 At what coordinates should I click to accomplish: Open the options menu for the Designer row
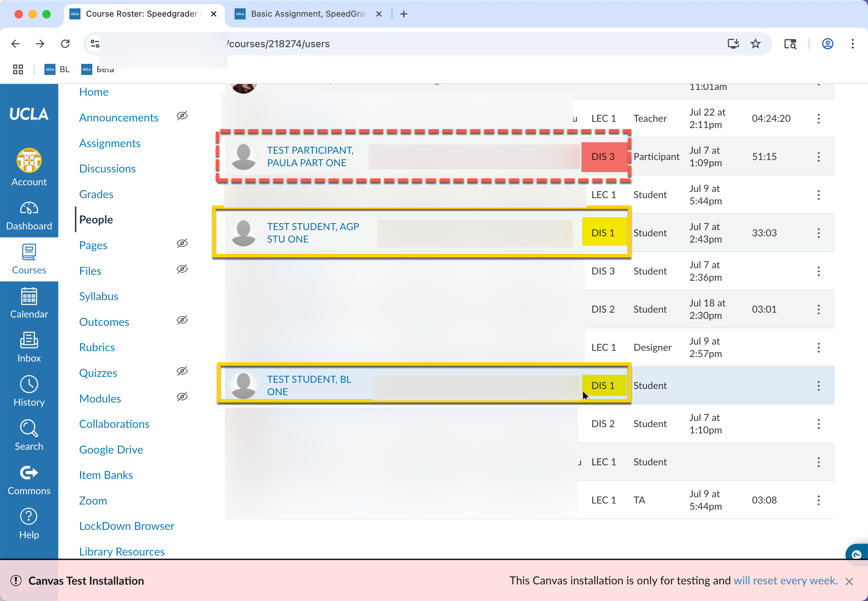pos(819,347)
